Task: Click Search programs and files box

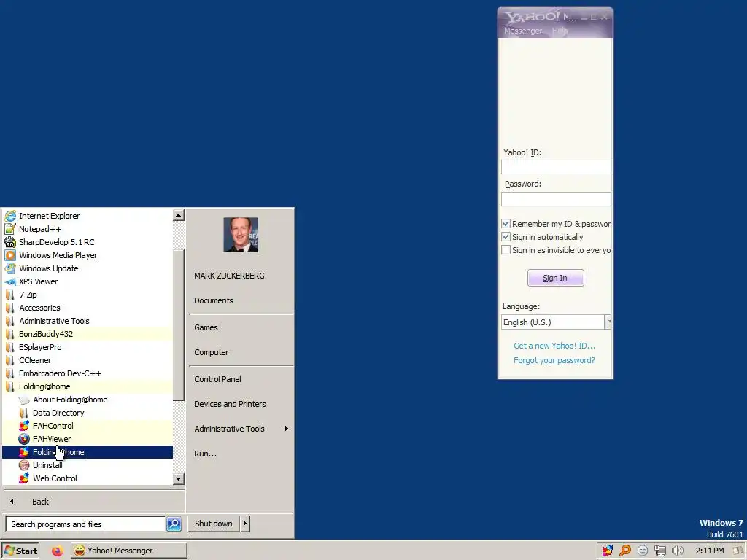Action: [85, 524]
